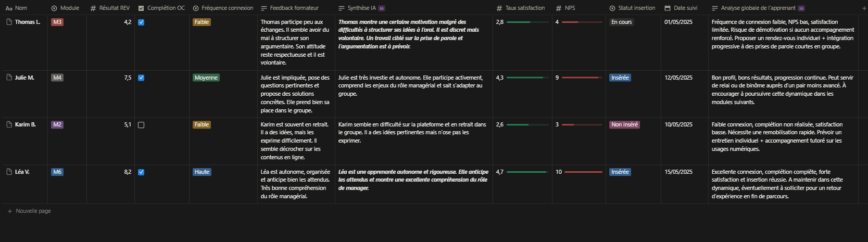Screen dimensions: 868x242
Task: Open analysis 'Faible connexion, complétion non réalisée'
Action: 777,136
